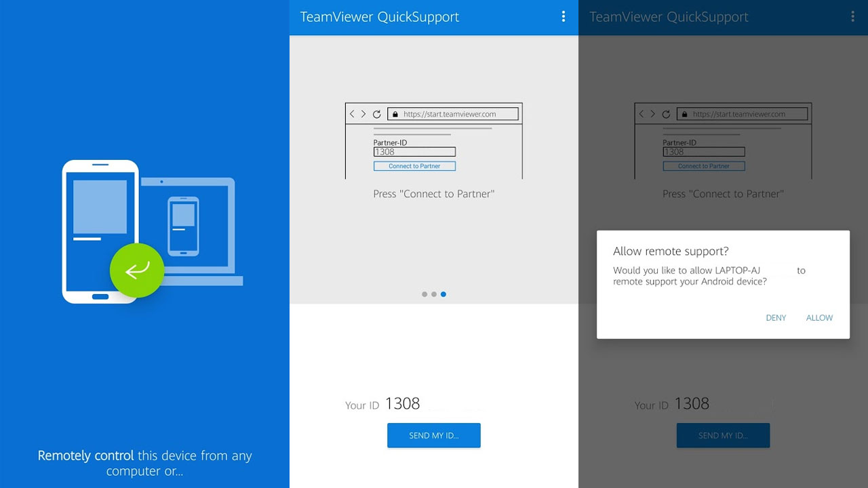Click the back arrow in the light screen's browser illustration
The width and height of the screenshot is (868, 488).
[x=352, y=115]
